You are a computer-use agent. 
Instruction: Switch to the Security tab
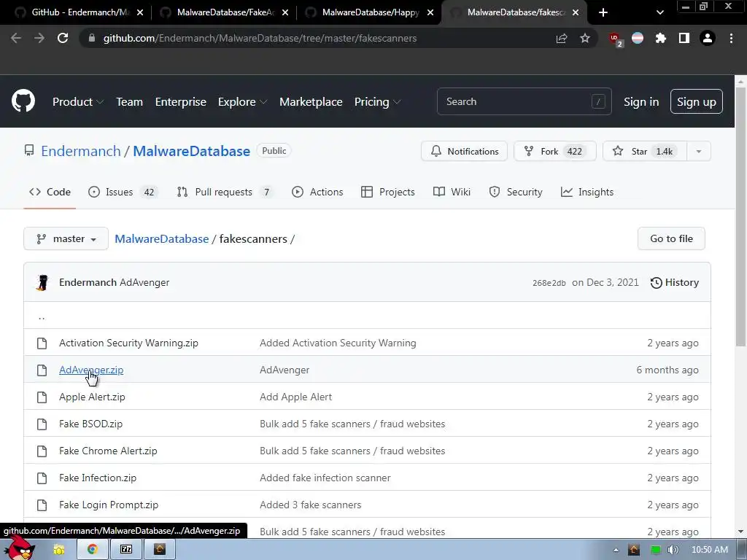(x=516, y=192)
